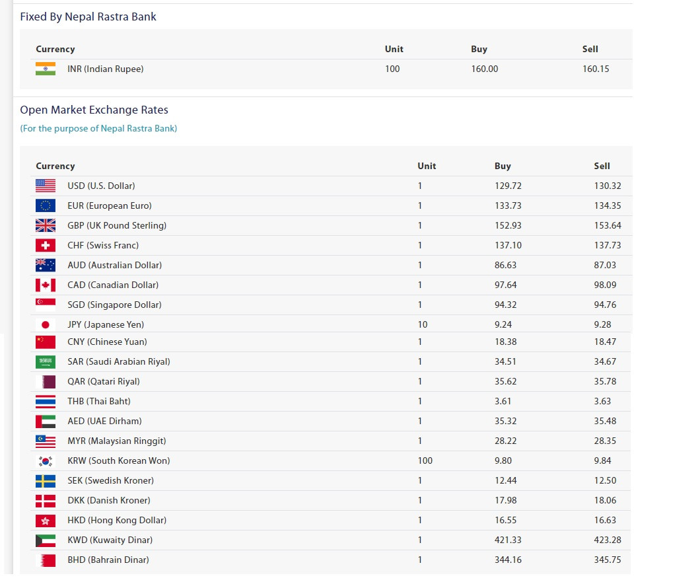
Task: Select the KWD sell rate 423.28
Action: 608,540
